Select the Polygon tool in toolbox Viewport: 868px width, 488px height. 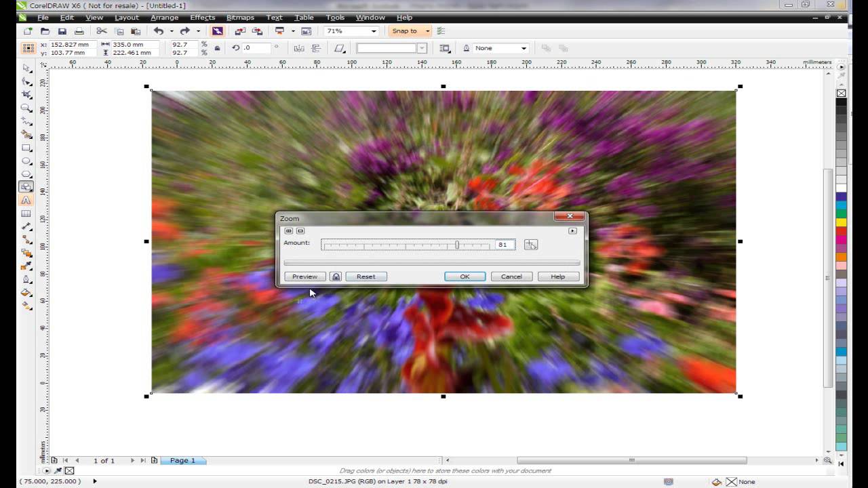(26, 174)
